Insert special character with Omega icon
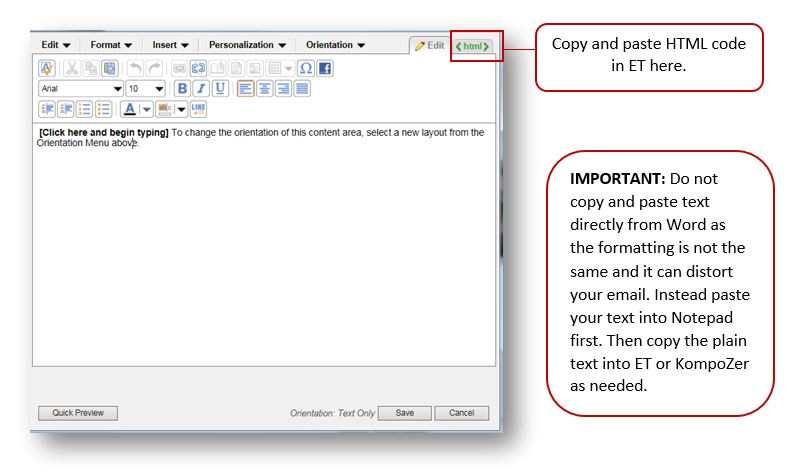 point(306,68)
